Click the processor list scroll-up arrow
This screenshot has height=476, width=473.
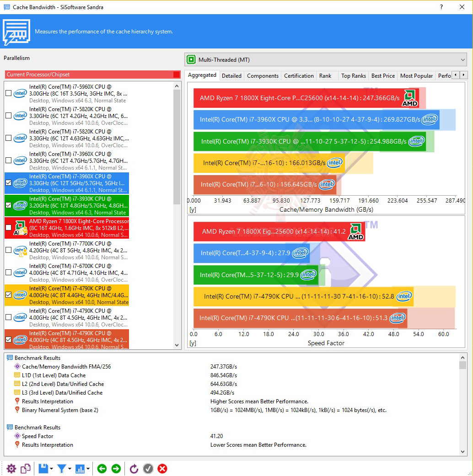pyautogui.click(x=177, y=86)
